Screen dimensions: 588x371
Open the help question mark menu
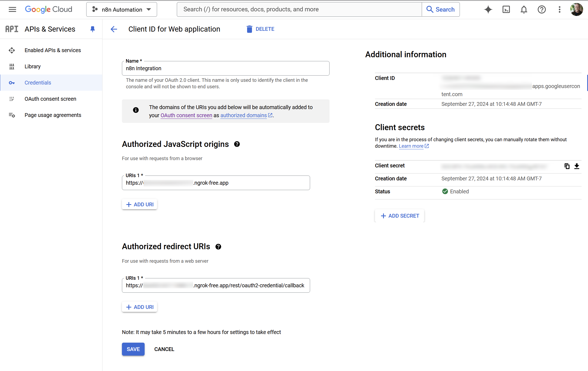[542, 9]
